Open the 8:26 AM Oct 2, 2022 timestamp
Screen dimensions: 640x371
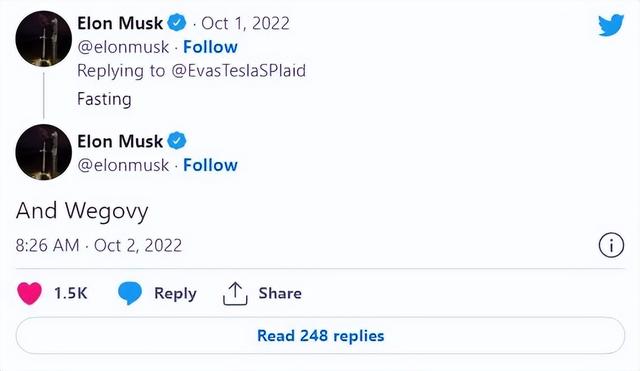tap(99, 245)
